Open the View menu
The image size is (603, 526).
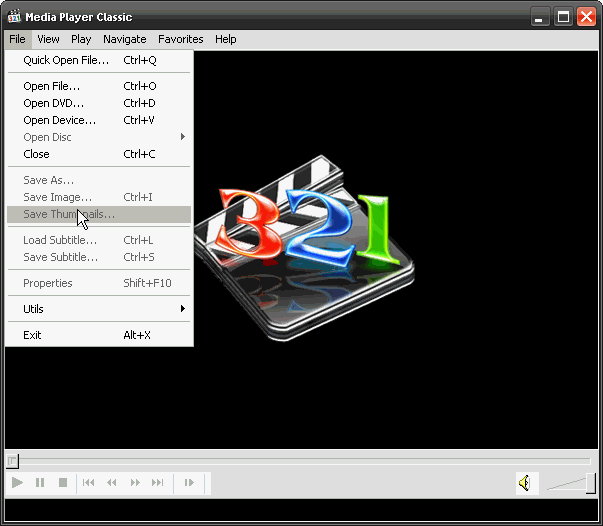click(x=48, y=39)
